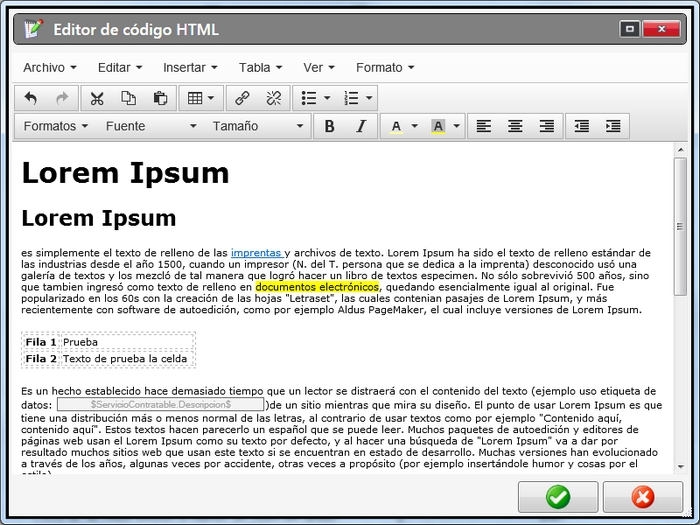Image resolution: width=700 pixels, height=525 pixels.
Task: Open the Editar menu
Action: coord(120,67)
